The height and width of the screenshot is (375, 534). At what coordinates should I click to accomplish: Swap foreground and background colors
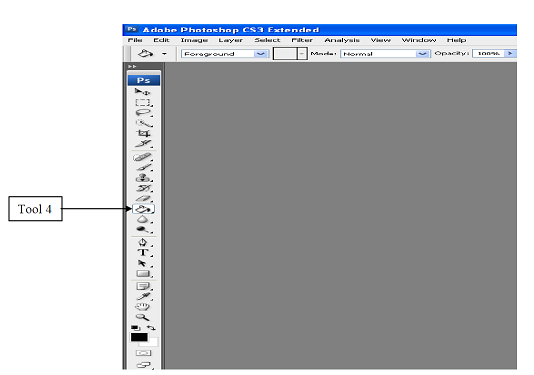click(151, 328)
